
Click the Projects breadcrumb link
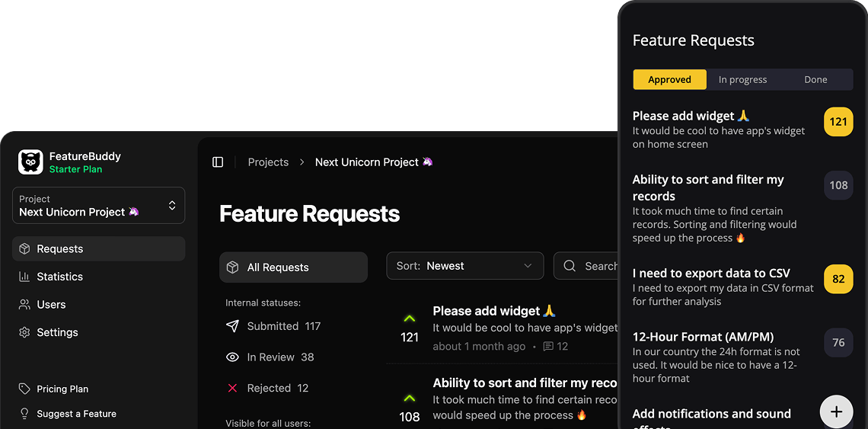(268, 162)
